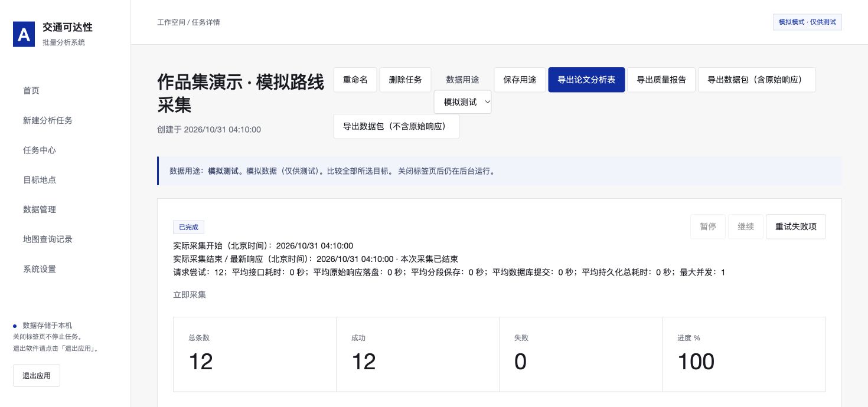
Task: Click the 数据存储于本机 sidebar note
Action: click(x=47, y=326)
